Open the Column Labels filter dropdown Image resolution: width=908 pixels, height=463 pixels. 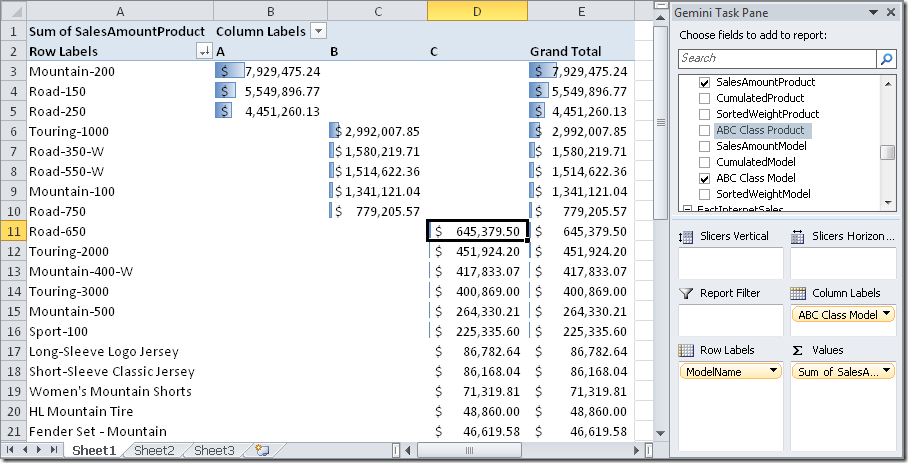[318, 31]
